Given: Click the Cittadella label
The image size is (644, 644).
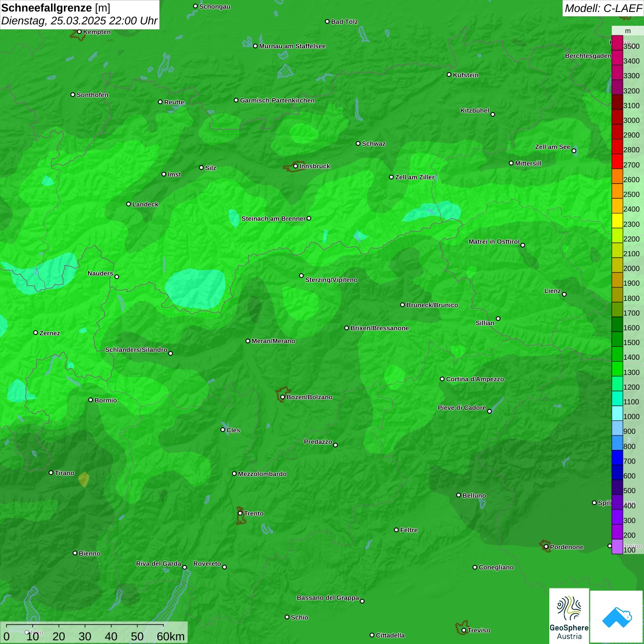Looking at the screenshot, I should tap(390, 635).
